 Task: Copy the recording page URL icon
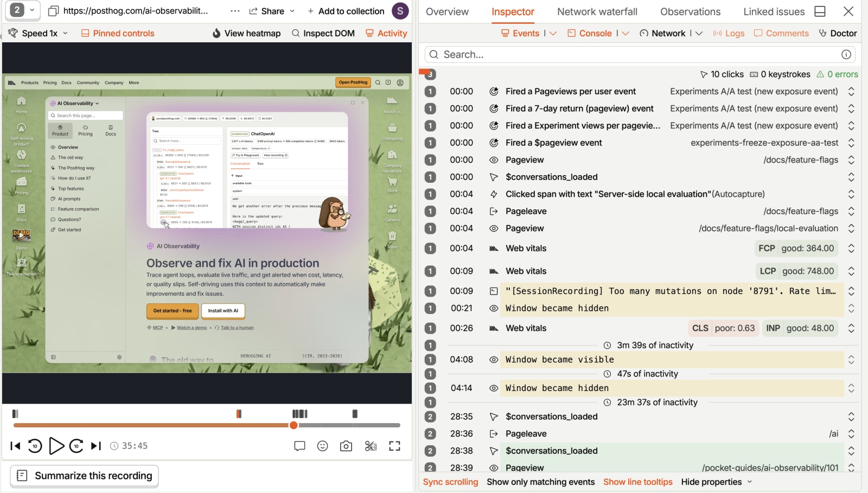54,11
